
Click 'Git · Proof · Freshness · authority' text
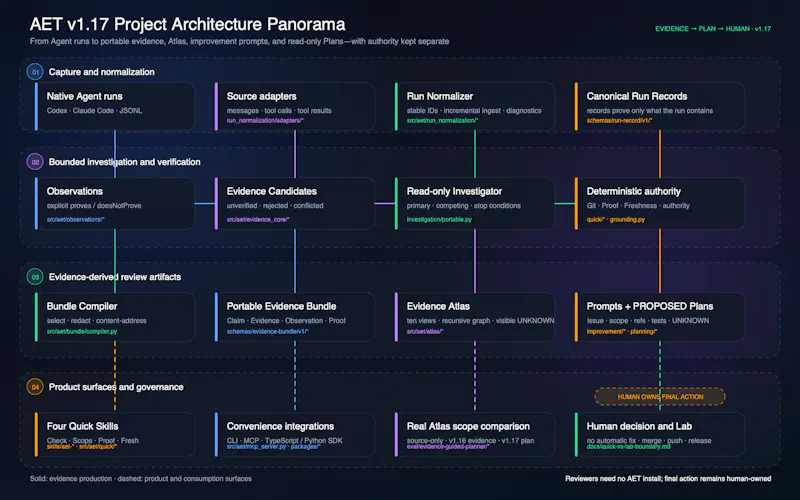point(638,206)
